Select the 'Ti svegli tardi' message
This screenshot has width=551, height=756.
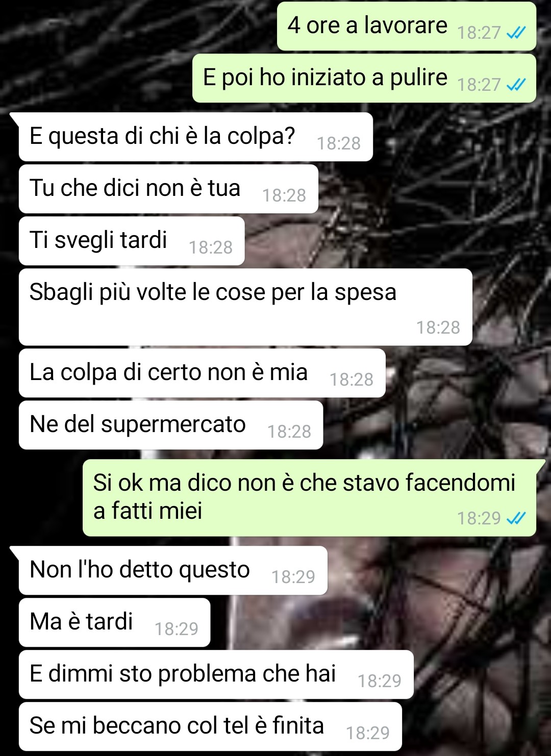[x=132, y=241]
